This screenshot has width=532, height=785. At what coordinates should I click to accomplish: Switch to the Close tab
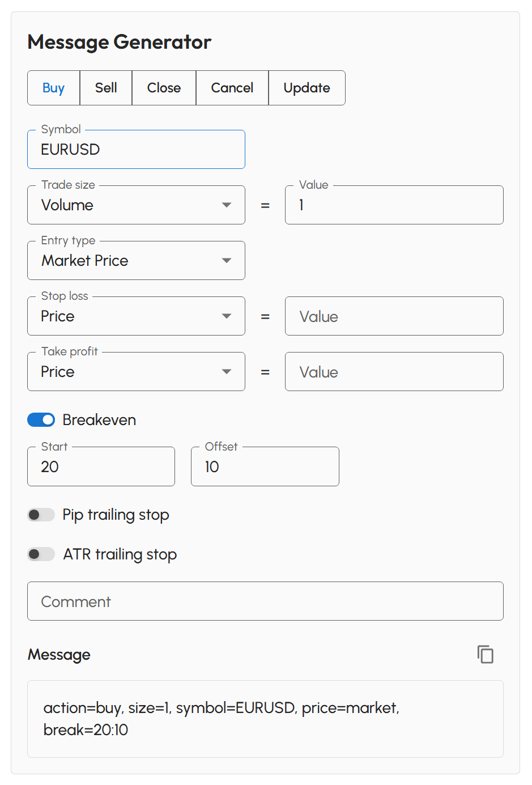pos(164,88)
